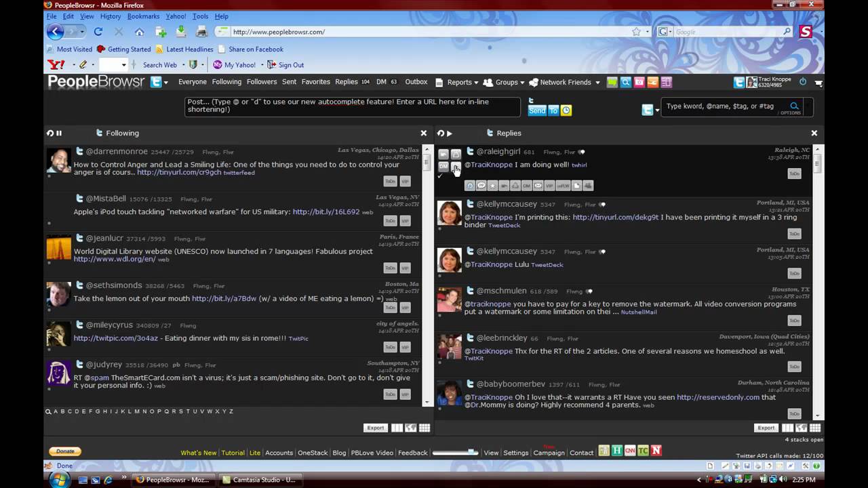This screenshot has height=488, width=868.
Task: Click the yellow clock schedule post icon
Action: (566, 110)
